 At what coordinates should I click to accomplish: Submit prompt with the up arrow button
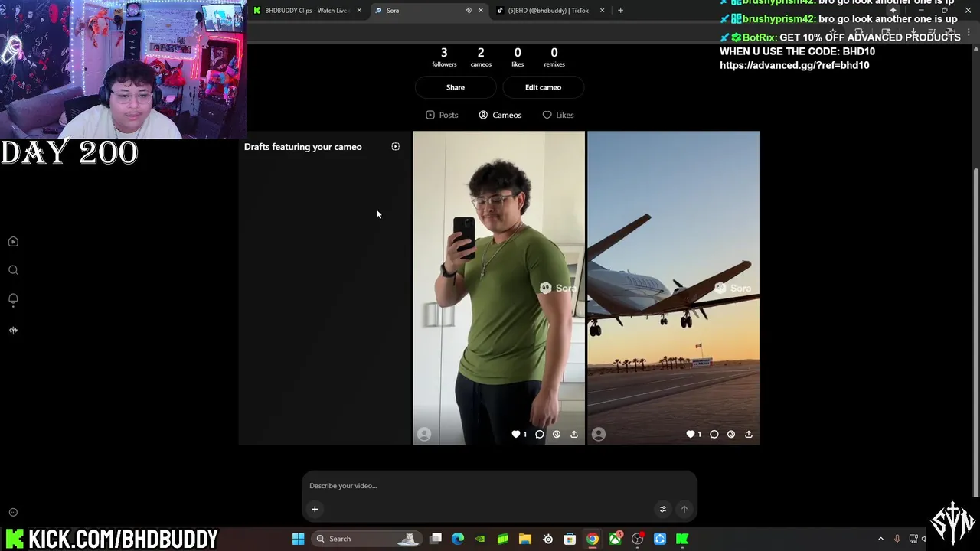pyautogui.click(x=684, y=509)
